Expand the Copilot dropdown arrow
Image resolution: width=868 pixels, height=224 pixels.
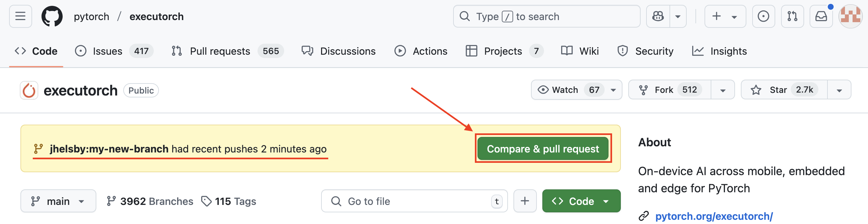tap(678, 16)
